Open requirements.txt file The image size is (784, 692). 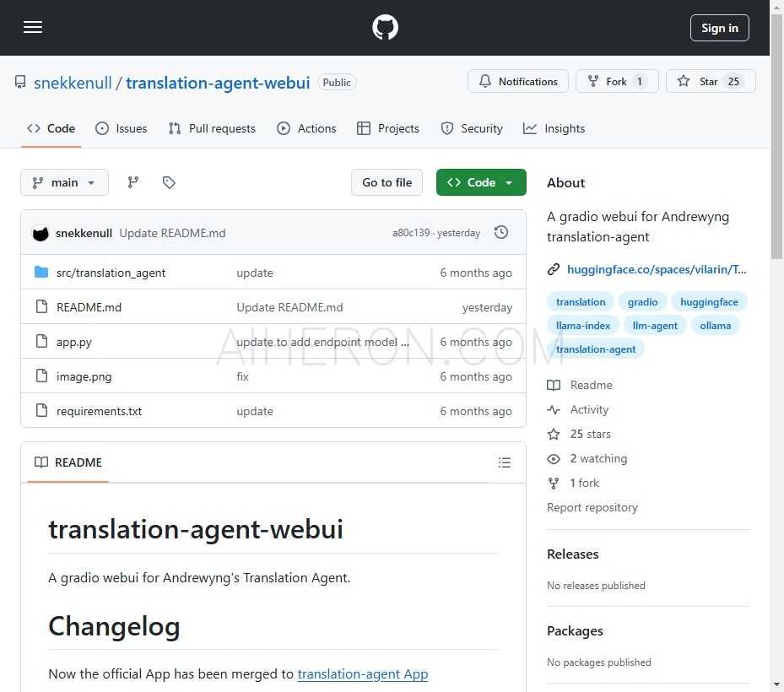click(99, 411)
